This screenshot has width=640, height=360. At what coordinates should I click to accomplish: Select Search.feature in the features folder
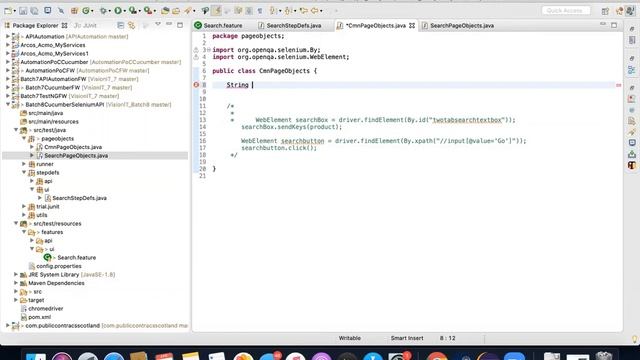click(x=76, y=258)
